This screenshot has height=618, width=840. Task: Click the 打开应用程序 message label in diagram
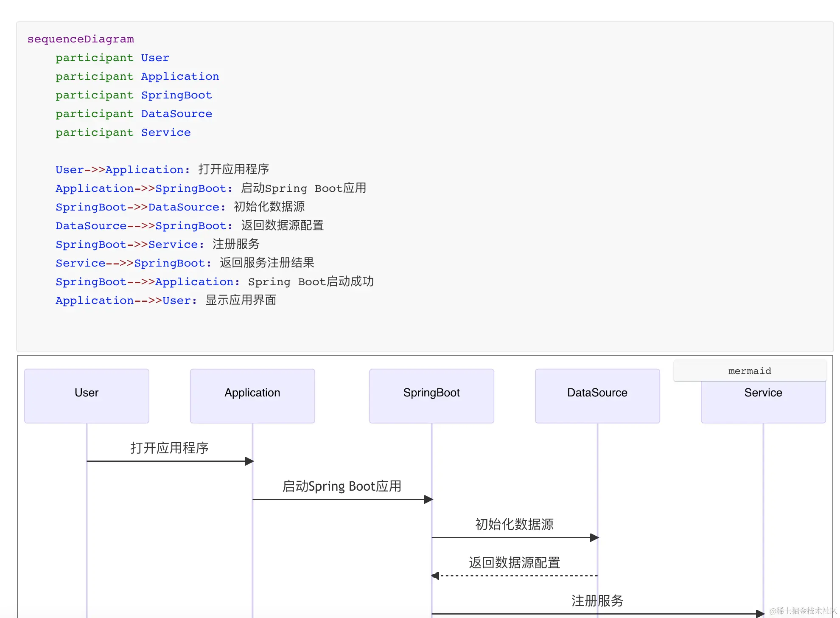coord(169,448)
